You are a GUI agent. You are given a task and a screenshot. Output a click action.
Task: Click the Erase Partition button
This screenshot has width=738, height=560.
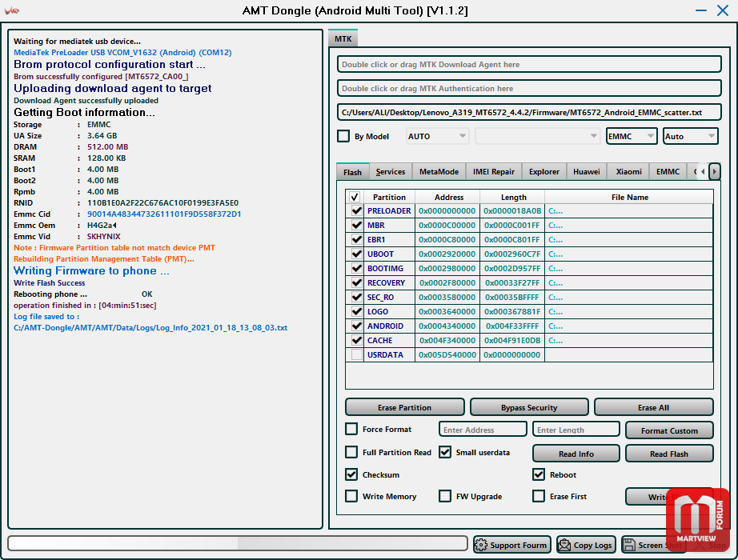(x=404, y=407)
